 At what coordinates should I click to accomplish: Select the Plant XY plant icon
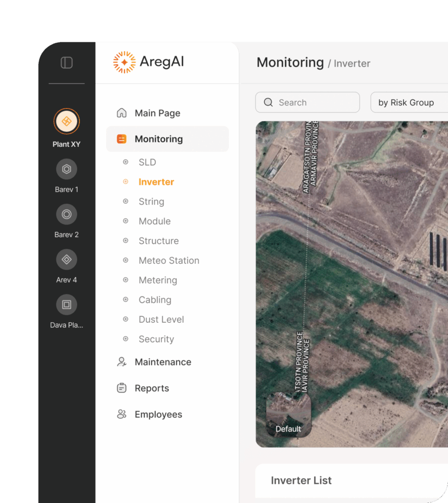point(67,121)
